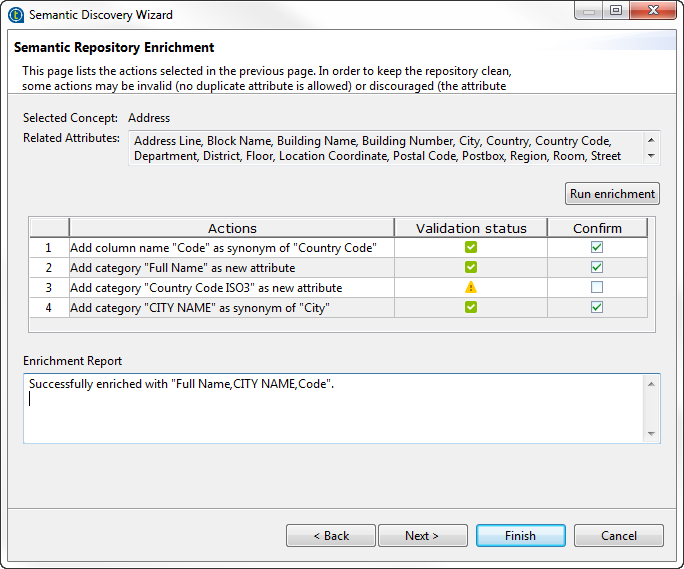
Task: Click green validation icon for "Full Name" row
Action: coord(471,267)
